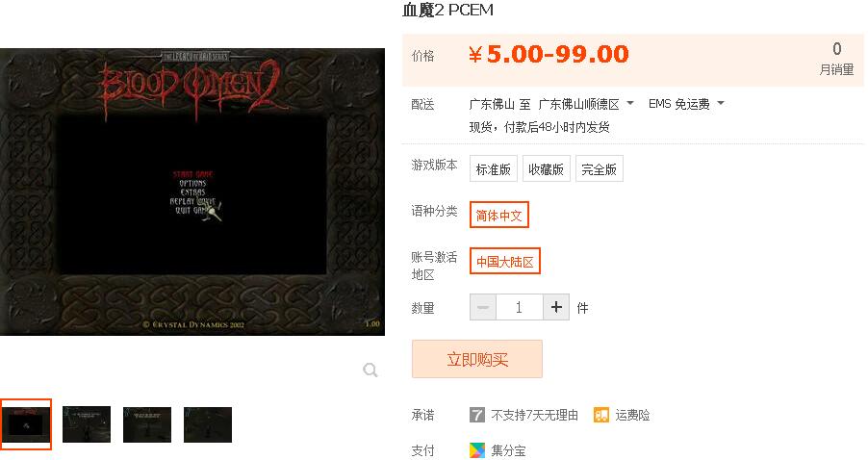The image size is (868, 460).
Task: Click the quantity input field
Action: point(520,307)
